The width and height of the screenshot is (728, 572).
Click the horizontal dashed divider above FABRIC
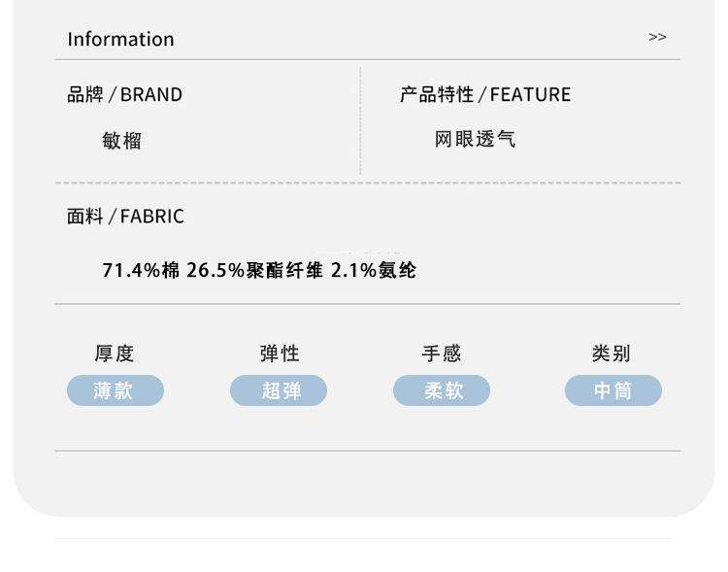click(x=367, y=183)
